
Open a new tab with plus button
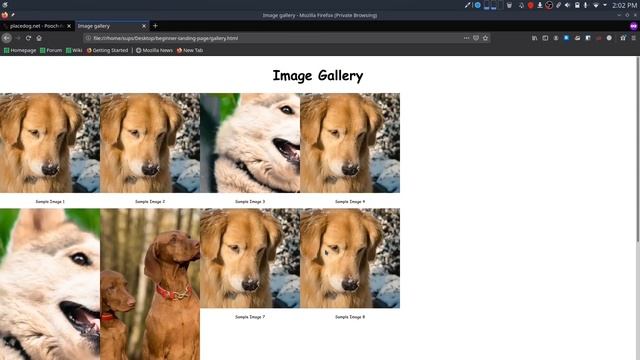[x=155, y=26]
